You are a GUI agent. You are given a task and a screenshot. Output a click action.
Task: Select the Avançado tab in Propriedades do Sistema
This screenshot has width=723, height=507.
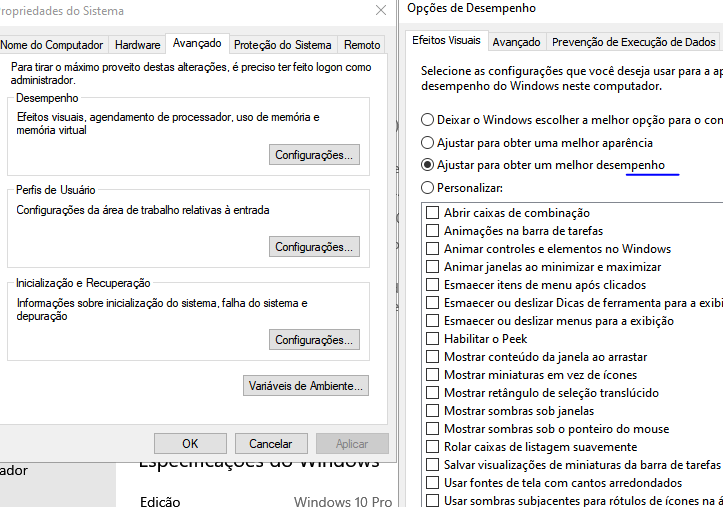197,43
